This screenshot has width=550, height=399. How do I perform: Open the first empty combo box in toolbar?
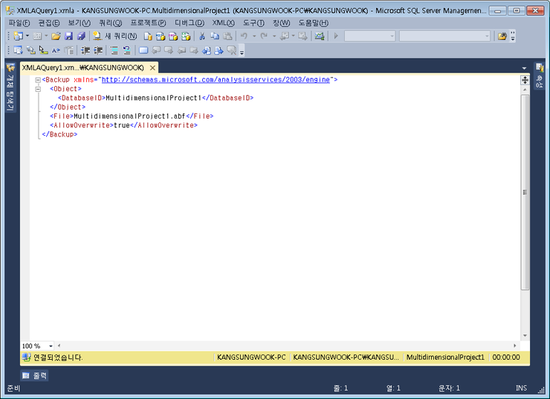pos(370,36)
